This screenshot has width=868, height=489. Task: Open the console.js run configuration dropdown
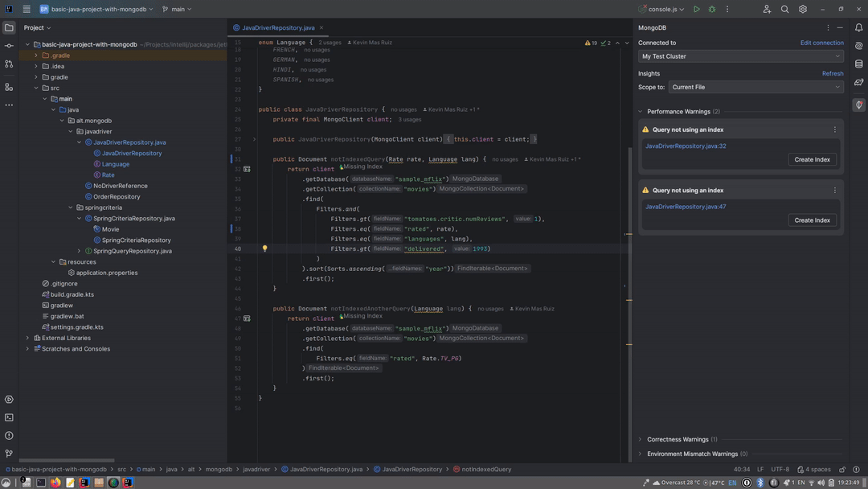tap(661, 9)
